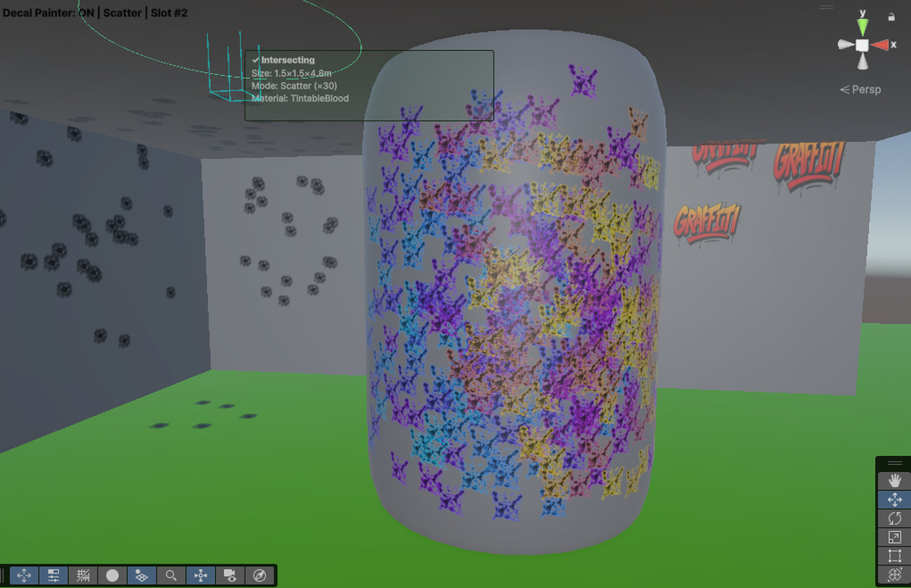Click the center cube of orientation gizmo

[862, 46]
